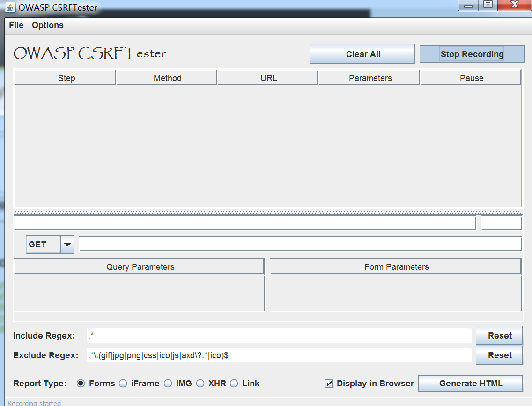Screen dimensions: 532x406
Task: Select the Forms report type
Action: (x=81, y=383)
